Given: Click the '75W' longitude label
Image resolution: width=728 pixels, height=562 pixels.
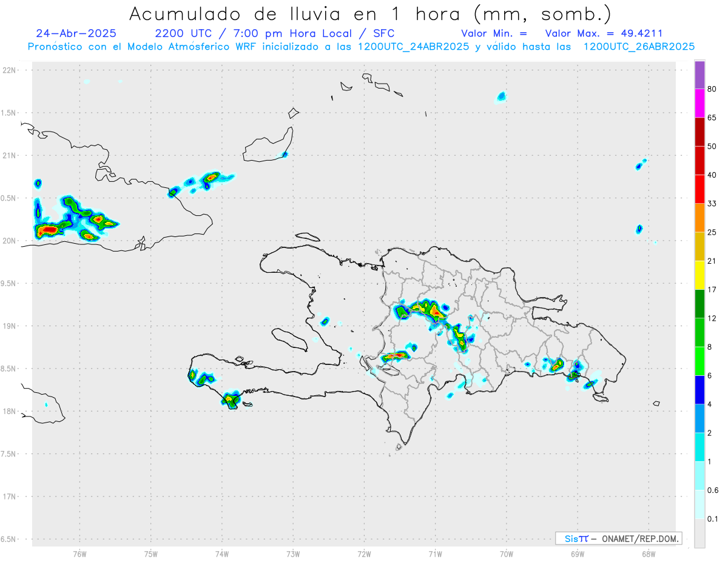Looking at the screenshot, I should click(x=150, y=554).
